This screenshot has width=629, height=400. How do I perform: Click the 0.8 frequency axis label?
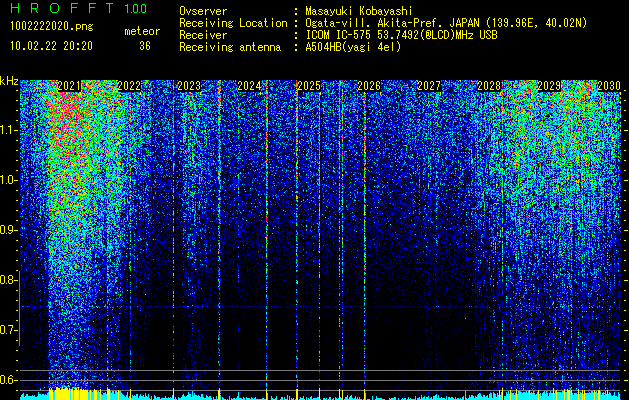click(9, 280)
